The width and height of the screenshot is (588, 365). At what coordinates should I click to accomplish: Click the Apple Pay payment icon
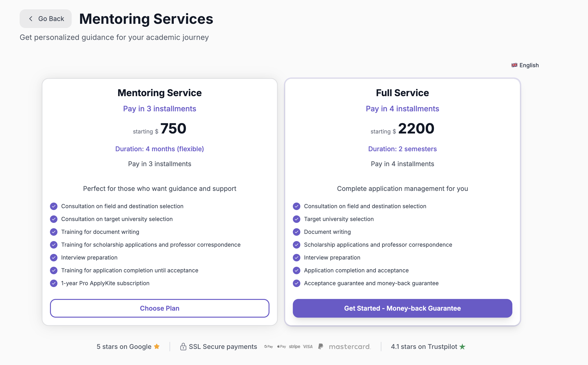pyautogui.click(x=282, y=347)
